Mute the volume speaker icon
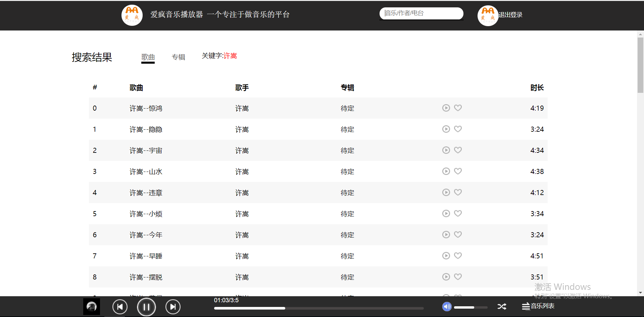 [447, 307]
